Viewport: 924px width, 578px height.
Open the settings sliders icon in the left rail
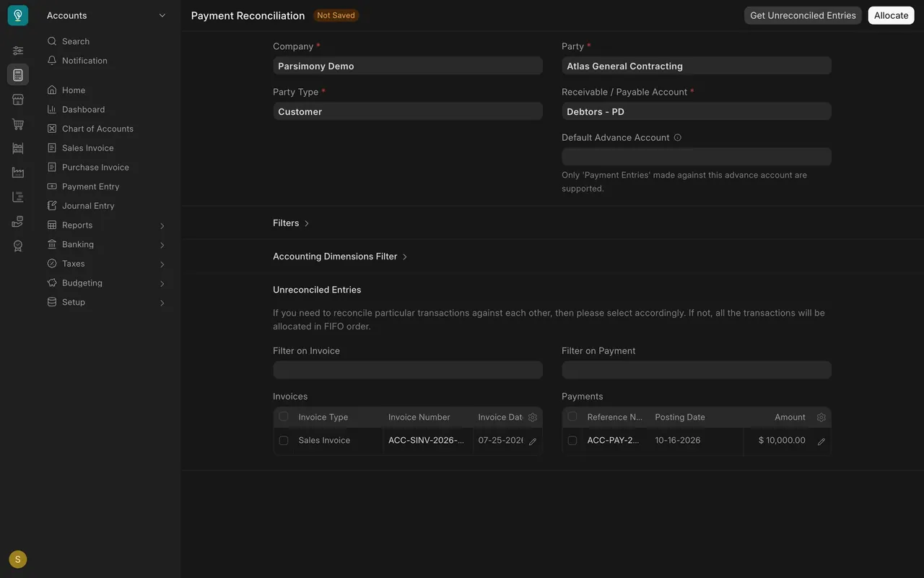coord(18,51)
